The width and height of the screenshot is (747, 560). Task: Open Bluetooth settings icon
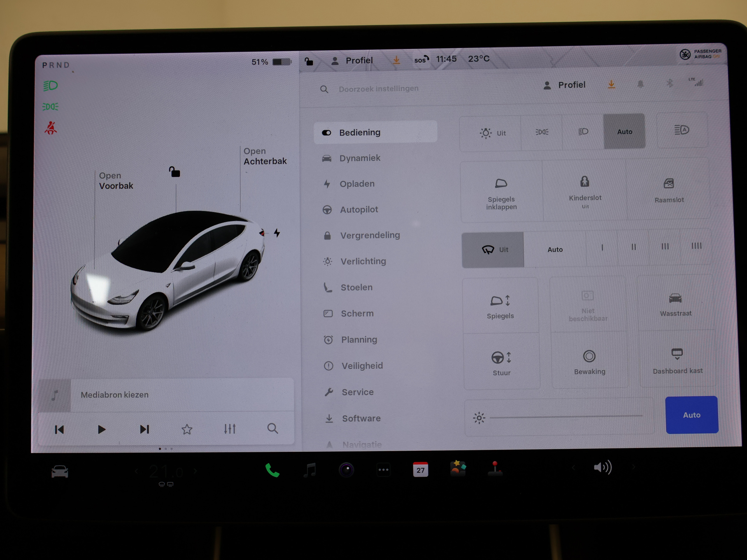(x=669, y=83)
